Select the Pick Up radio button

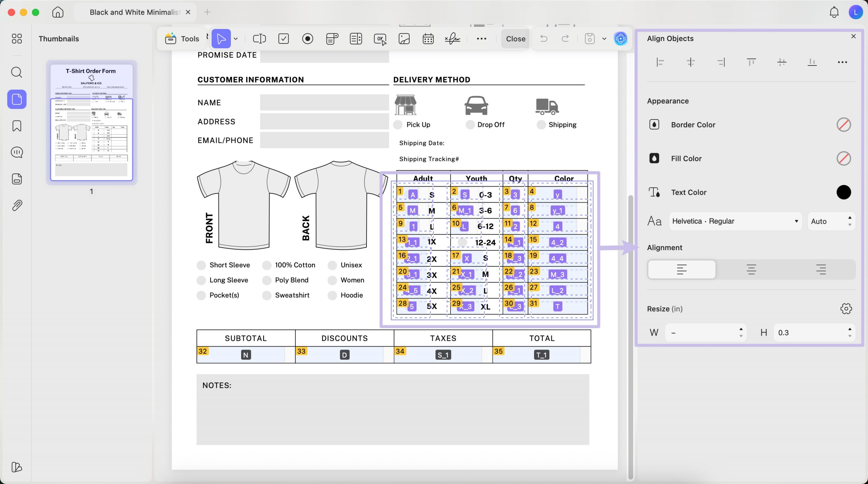coord(398,125)
